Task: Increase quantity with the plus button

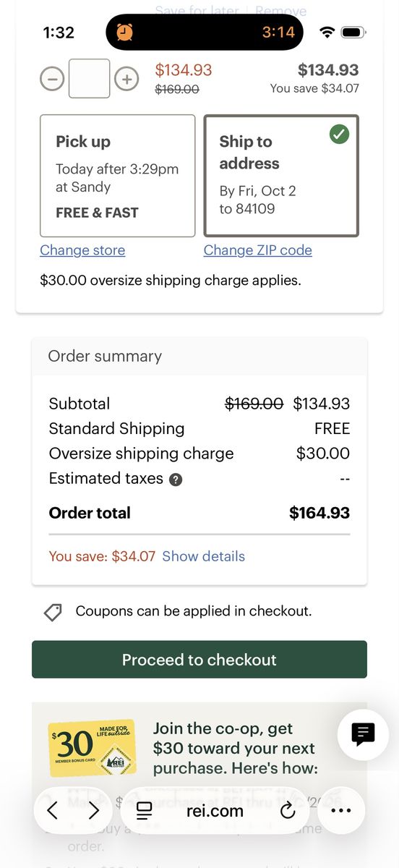Action: pos(126,79)
